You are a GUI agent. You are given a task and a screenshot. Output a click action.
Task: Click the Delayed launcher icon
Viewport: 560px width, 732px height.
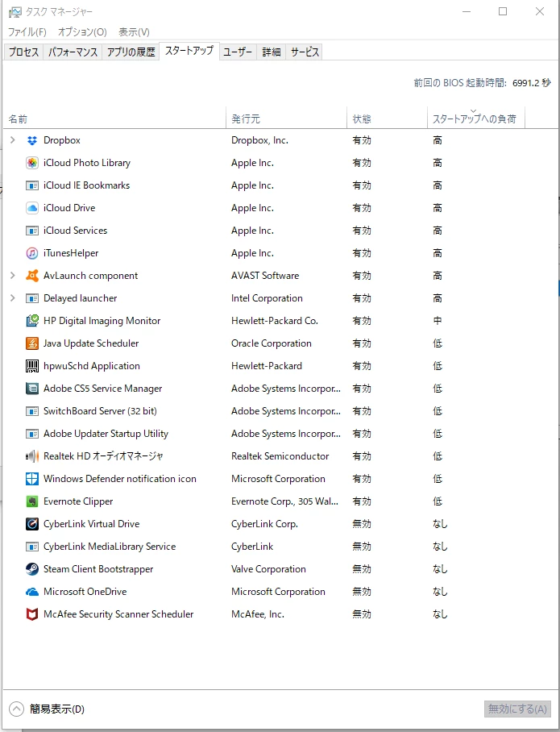(31, 297)
